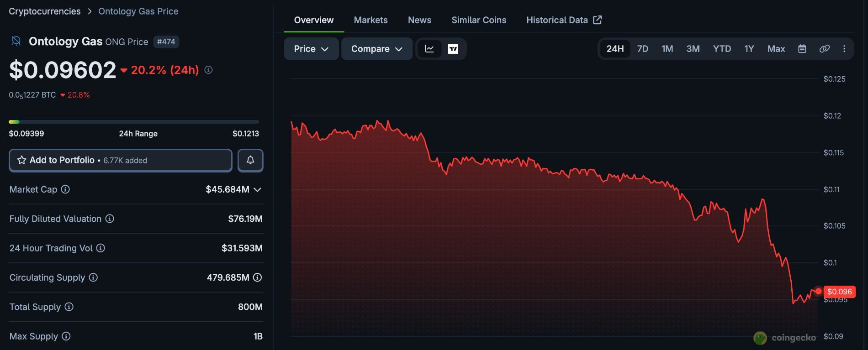
Task: Show Fully Diluted Valuation info tooltip
Action: [x=110, y=219]
